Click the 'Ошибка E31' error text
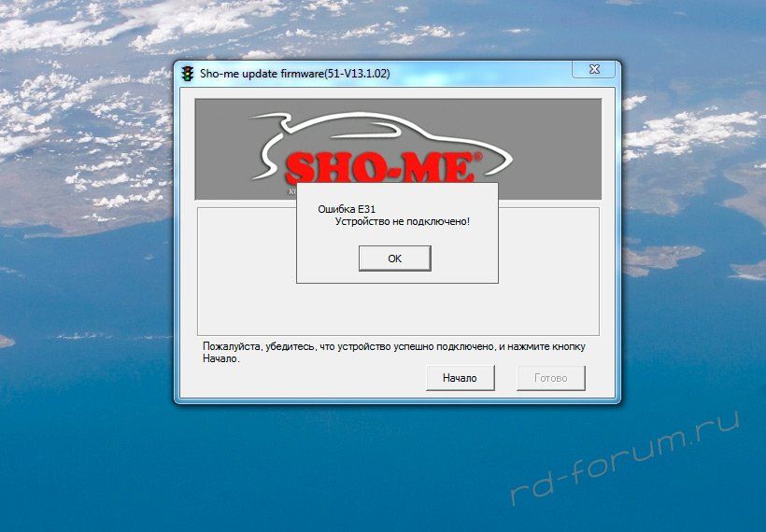 [347, 209]
